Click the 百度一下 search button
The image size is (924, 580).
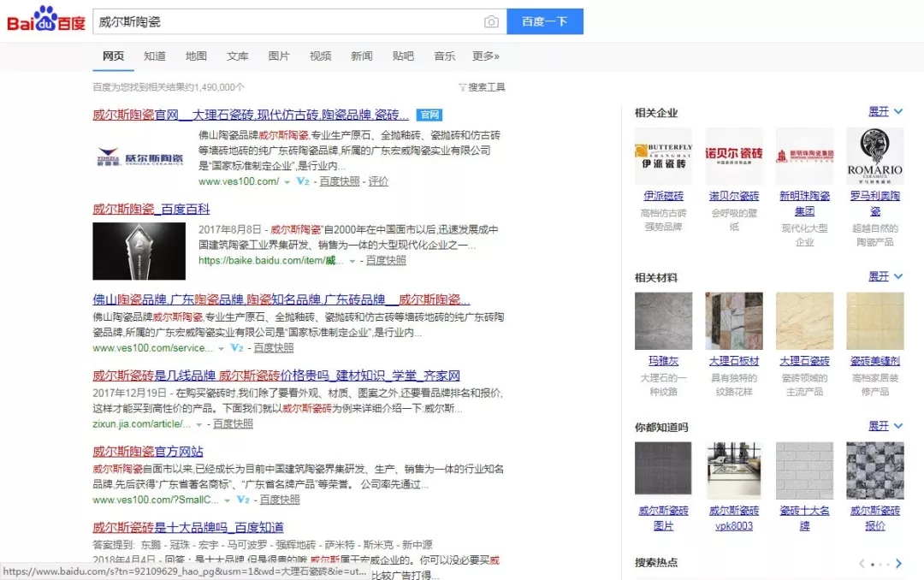(x=545, y=21)
